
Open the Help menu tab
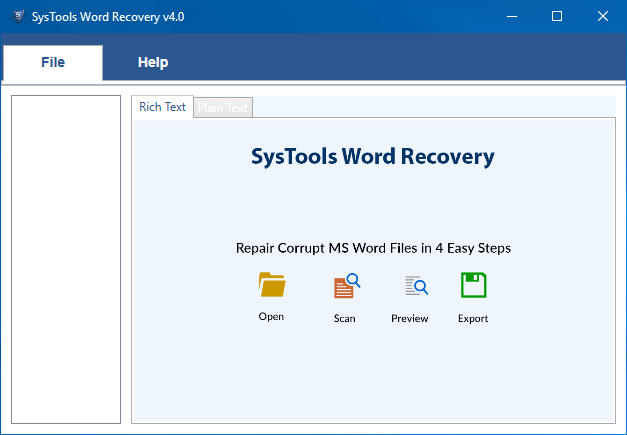(153, 62)
